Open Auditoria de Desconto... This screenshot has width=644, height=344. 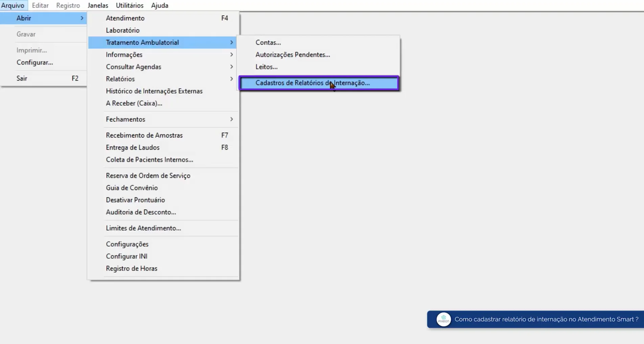tap(163, 212)
